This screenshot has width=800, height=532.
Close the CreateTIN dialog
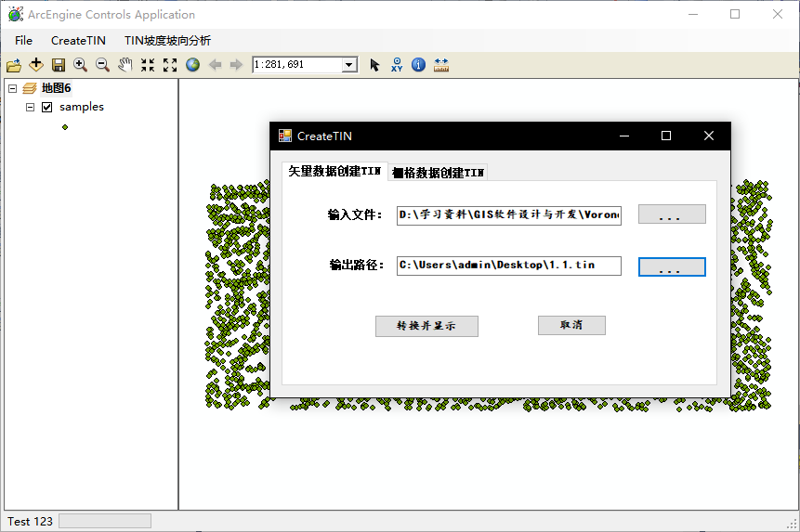708,136
